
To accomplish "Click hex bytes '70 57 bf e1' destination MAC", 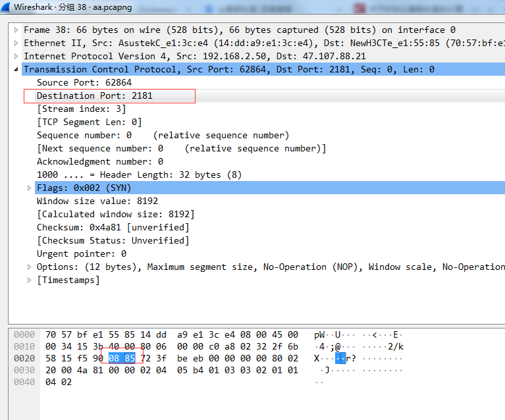I will (74, 334).
